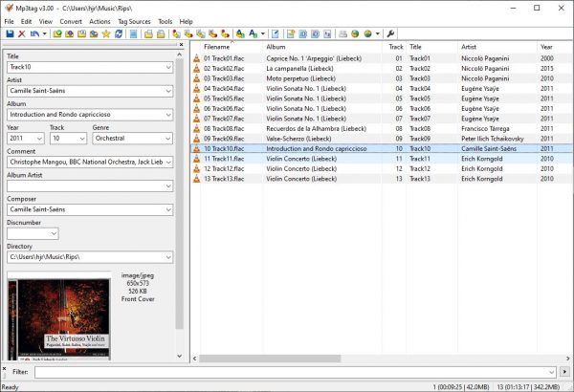This screenshot has width=574, height=392.
Task: Sort by the Year column header
Action: point(555,47)
